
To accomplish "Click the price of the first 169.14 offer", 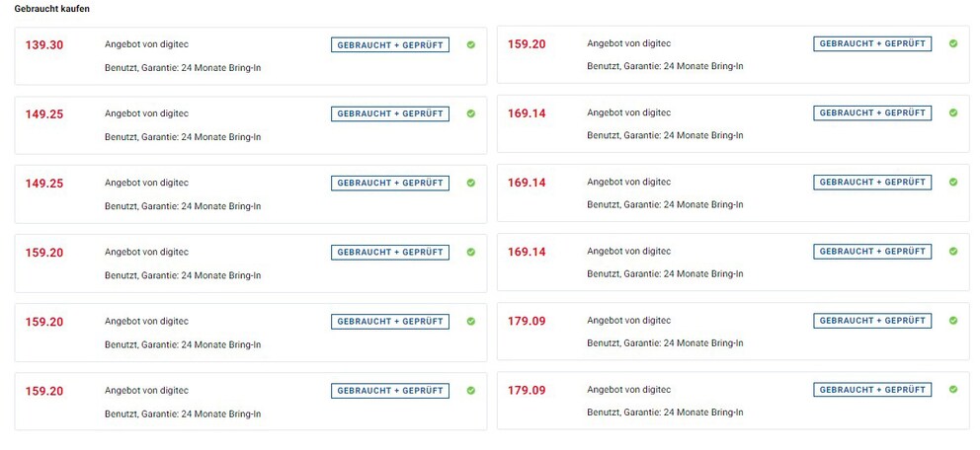I will [527, 113].
